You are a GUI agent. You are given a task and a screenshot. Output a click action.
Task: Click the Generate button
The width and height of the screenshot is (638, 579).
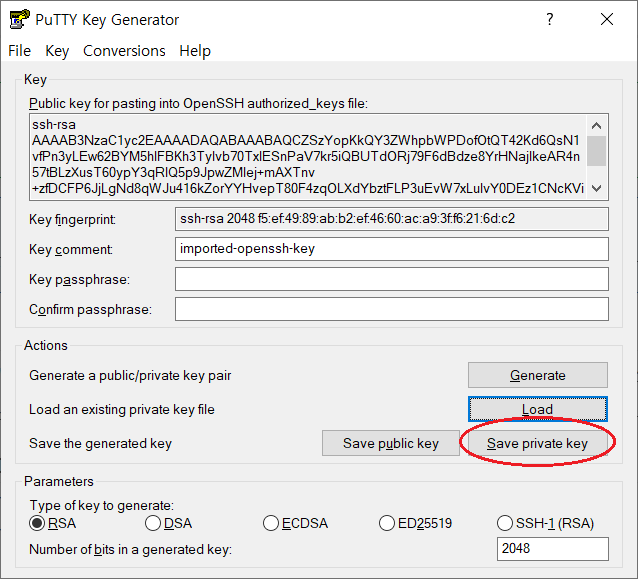[537, 375]
